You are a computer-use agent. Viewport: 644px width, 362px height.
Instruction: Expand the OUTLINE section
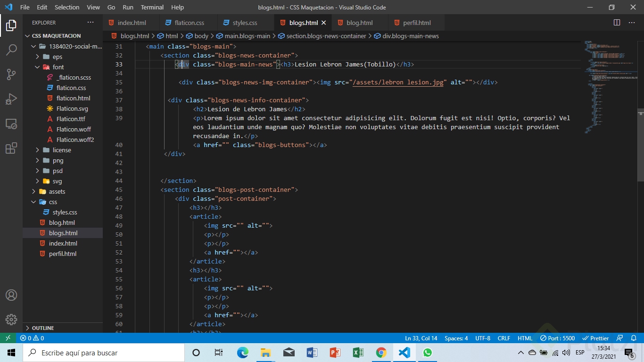tap(43, 328)
